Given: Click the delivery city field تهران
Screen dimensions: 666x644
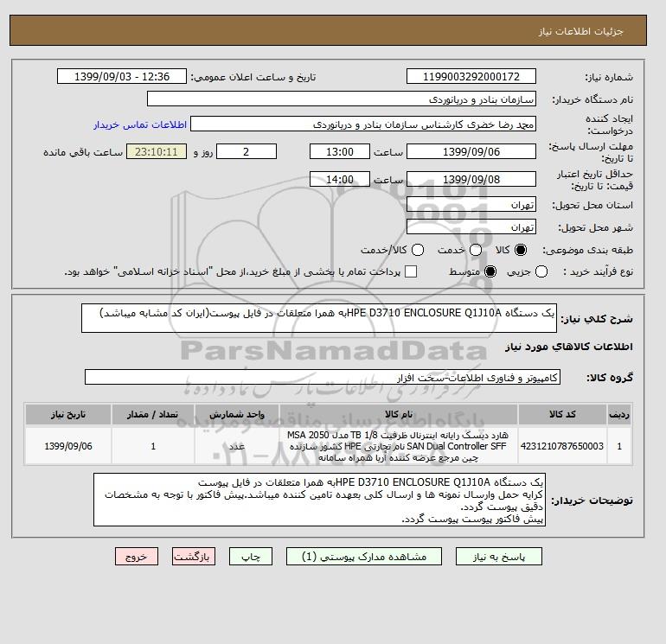Looking at the screenshot, I should point(471,227).
